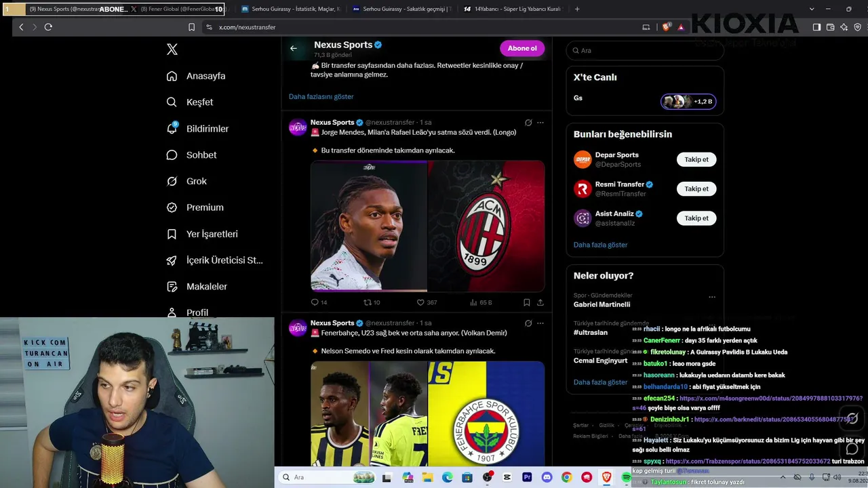The height and width of the screenshot is (488, 868).
Task: View analytics of the Rafael Leão tweet
Action: coord(473,302)
